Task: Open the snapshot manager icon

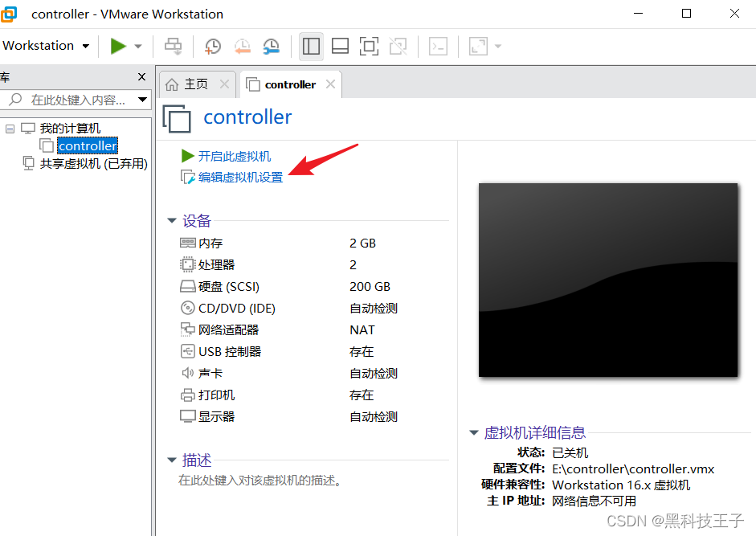Action: (x=272, y=47)
